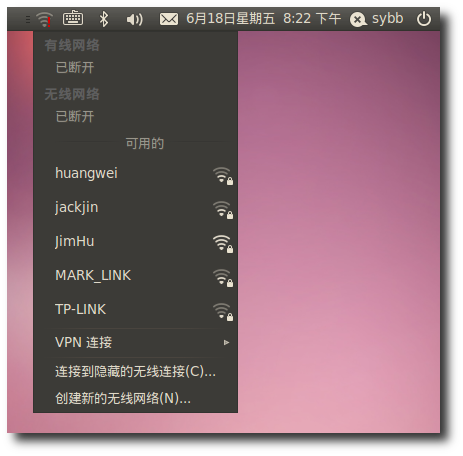Screen dimensions: 463x456
Task: Expand the VPN 连接 submenu arrow
Action: (226, 342)
